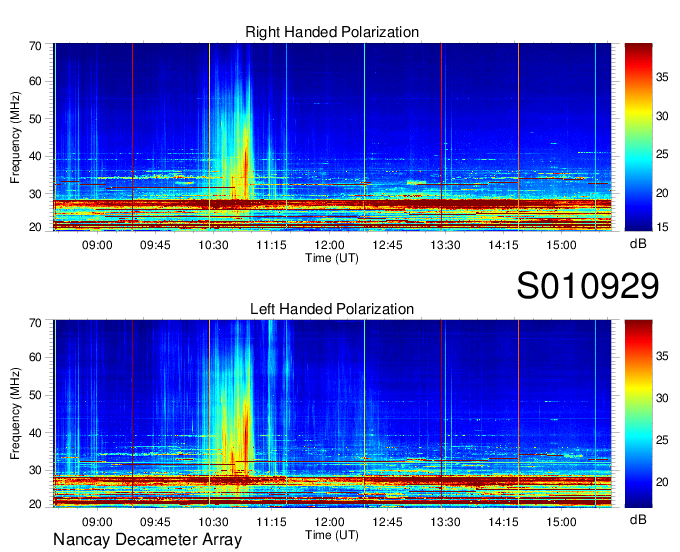Click the "09:45" tick of Right Handed plot

pyautogui.click(x=155, y=245)
